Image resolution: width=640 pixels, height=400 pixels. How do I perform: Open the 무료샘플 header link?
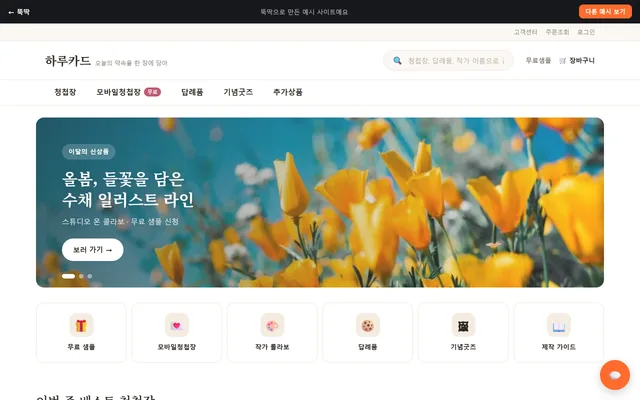point(538,60)
